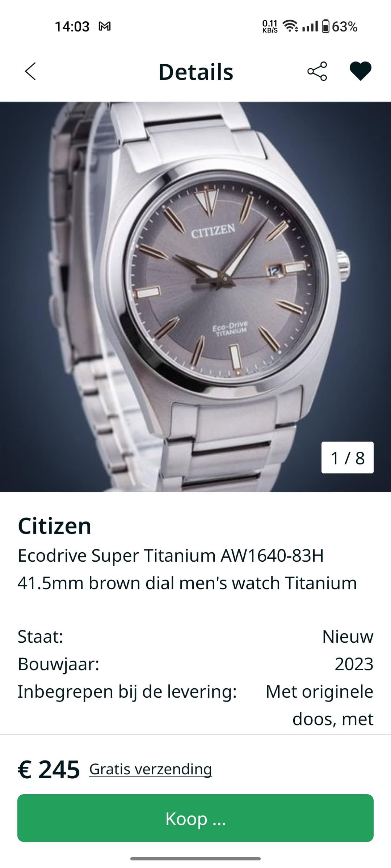Tap the Staat Nieuw row
Screen dimensions: 391x868
point(195,637)
